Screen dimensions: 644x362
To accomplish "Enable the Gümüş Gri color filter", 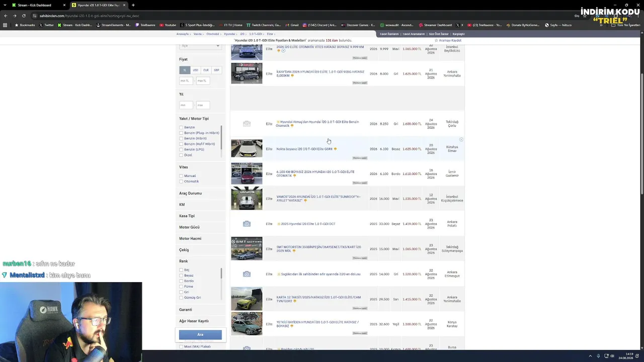I will [181, 298].
